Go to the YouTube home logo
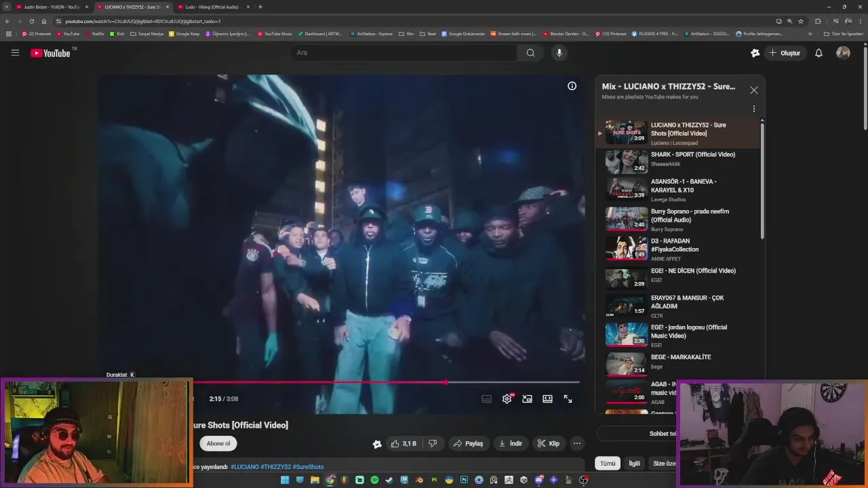The height and width of the screenshot is (488, 868). pyautogui.click(x=50, y=53)
